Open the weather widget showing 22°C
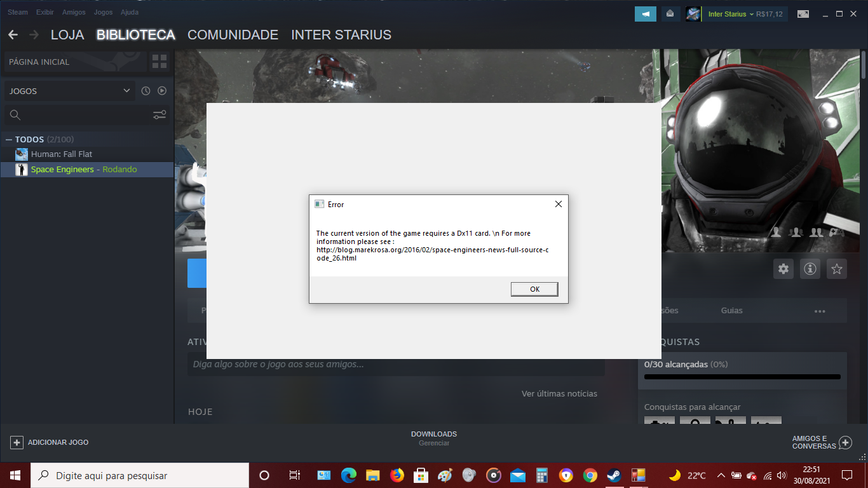Image resolution: width=868 pixels, height=488 pixels. (x=687, y=475)
